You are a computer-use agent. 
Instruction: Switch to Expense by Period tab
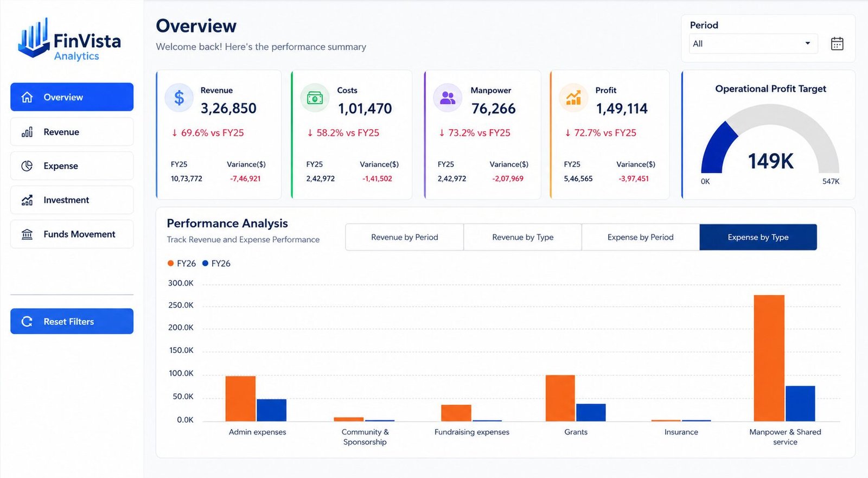[x=641, y=237]
